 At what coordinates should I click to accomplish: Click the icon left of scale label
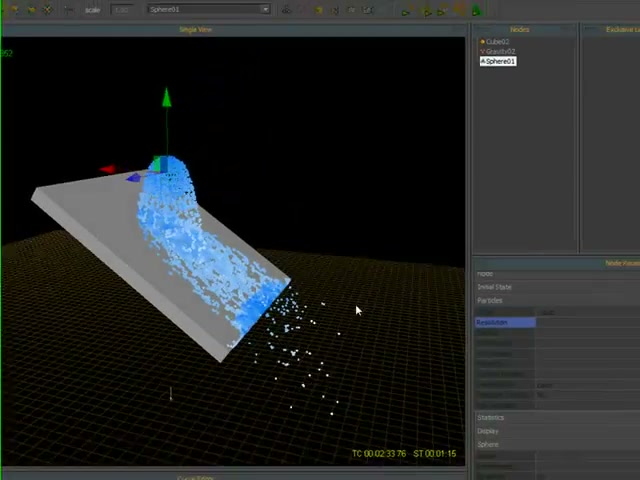[x=69, y=10]
